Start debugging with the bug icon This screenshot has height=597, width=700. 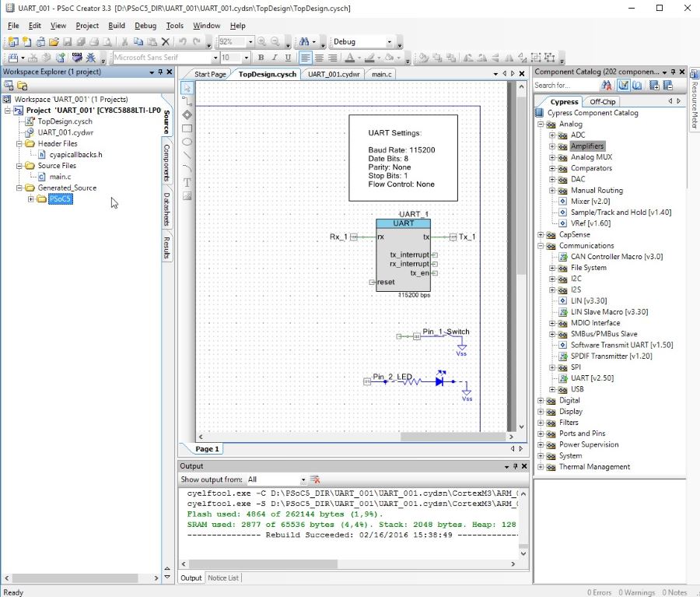click(91, 58)
